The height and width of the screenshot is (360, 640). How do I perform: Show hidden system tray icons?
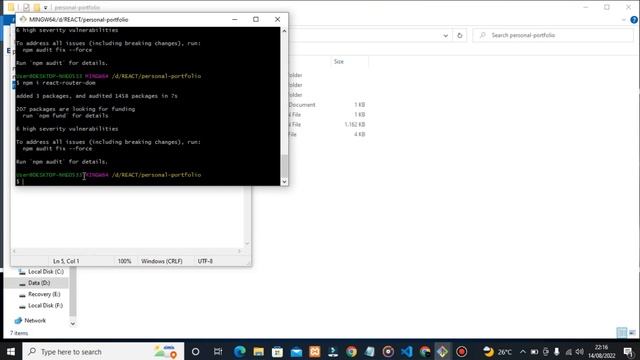tap(523, 351)
